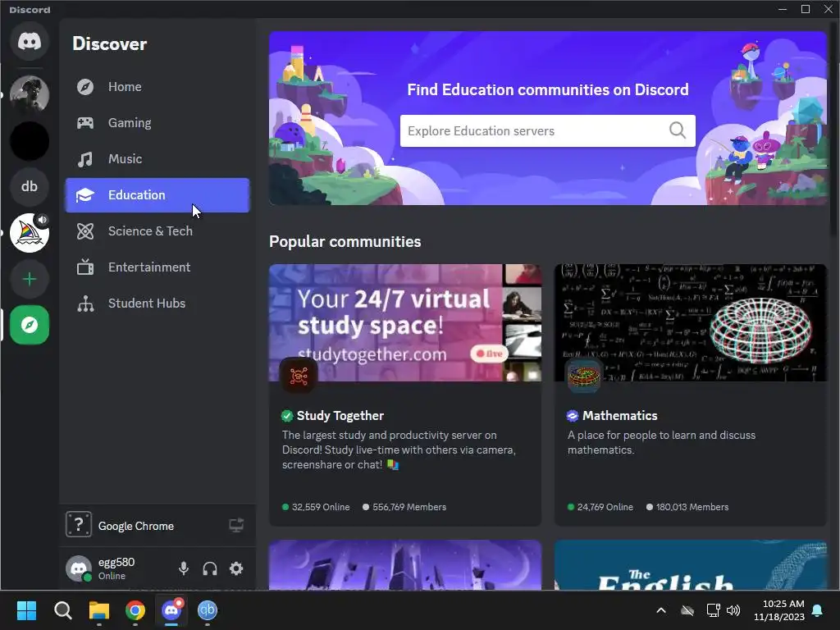
Task: Open the purple city banner community card
Action: point(405,564)
